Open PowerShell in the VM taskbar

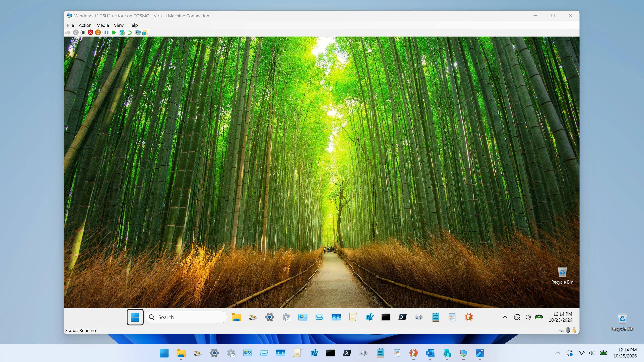tap(402, 317)
